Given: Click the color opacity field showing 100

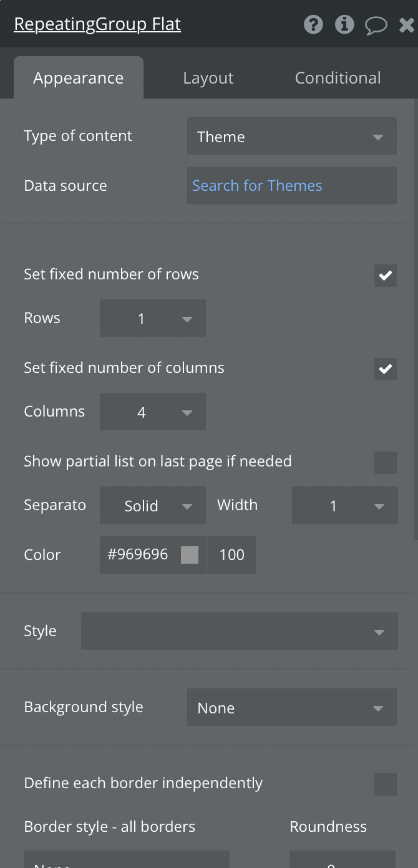Looking at the screenshot, I should point(231,555).
